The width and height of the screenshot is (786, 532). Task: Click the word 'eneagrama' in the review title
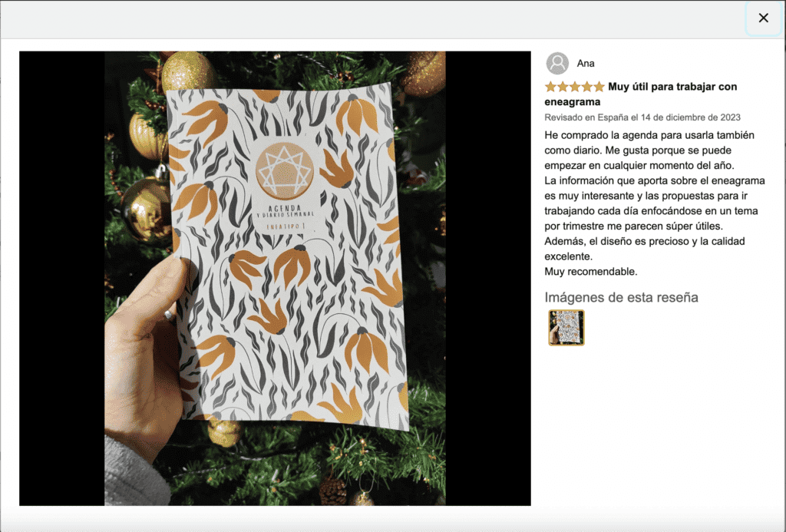click(573, 102)
